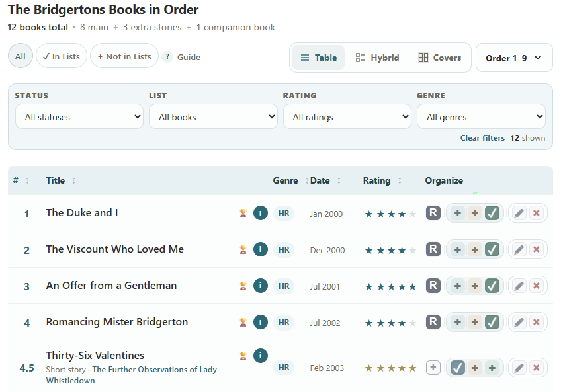Open the List filter dropdown
561x392 pixels.
tap(213, 116)
